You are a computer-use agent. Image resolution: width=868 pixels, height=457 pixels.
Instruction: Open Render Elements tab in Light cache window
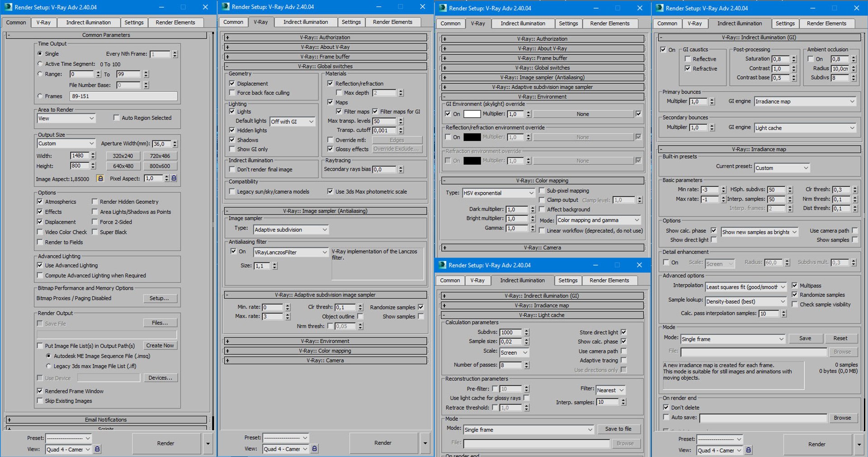tap(609, 281)
